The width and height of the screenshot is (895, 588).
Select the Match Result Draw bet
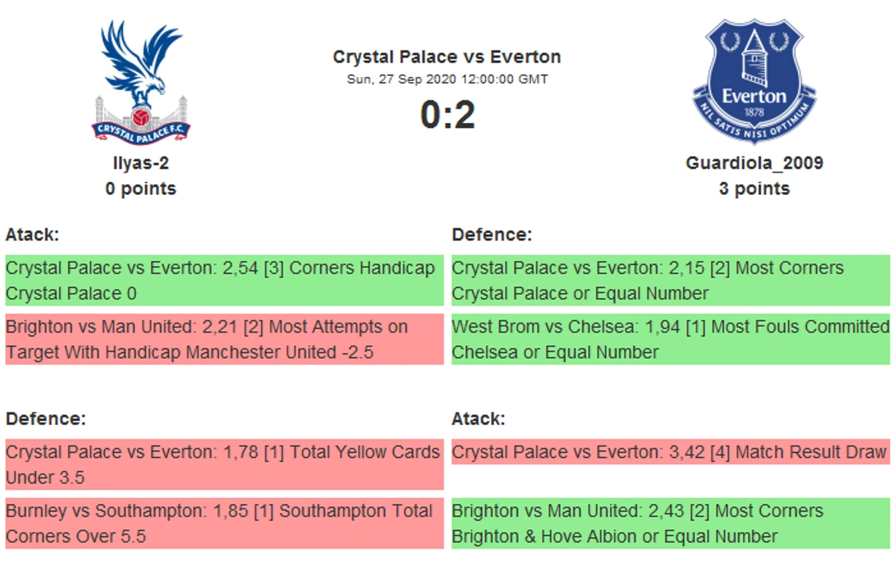[670, 452]
